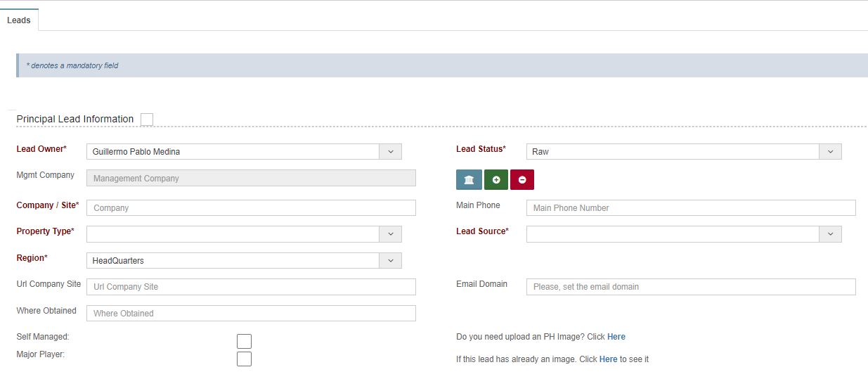Click the blue bank building icon button
Viewport: 868px width, 379px height.
click(x=469, y=180)
